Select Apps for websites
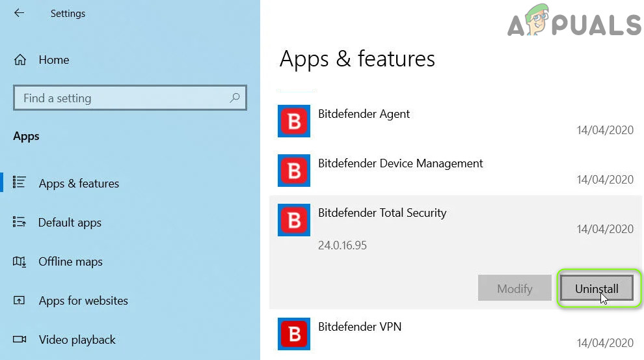 tap(83, 301)
